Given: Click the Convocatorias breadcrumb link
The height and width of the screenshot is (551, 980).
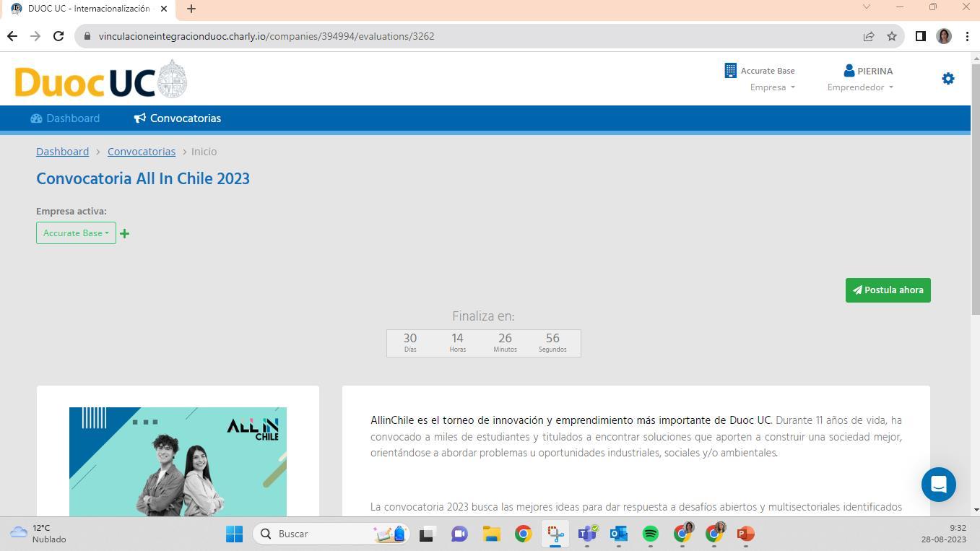Looking at the screenshot, I should [x=142, y=152].
